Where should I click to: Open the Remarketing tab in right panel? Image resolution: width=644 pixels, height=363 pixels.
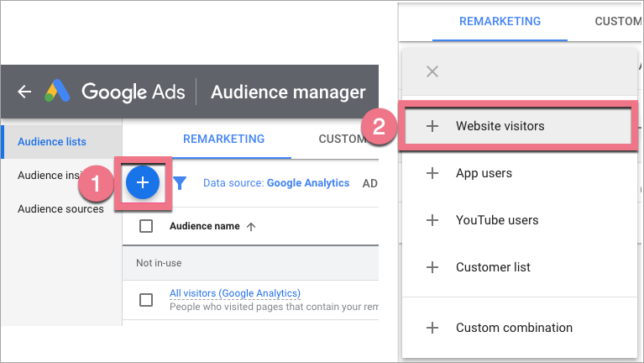coord(500,22)
